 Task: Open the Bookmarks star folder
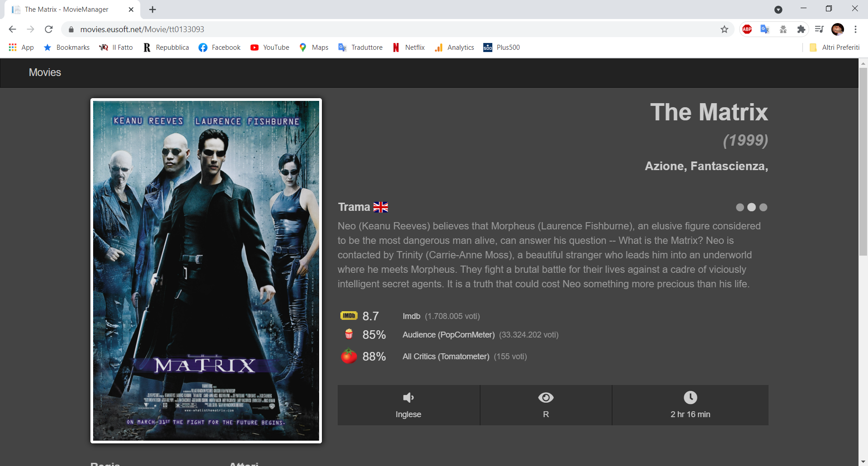pyautogui.click(x=66, y=48)
